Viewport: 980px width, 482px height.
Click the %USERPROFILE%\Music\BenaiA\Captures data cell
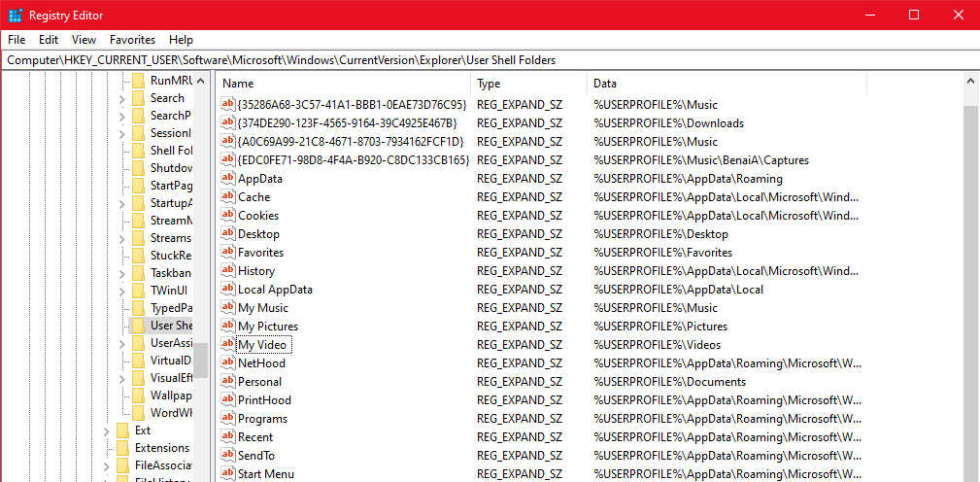coord(701,160)
